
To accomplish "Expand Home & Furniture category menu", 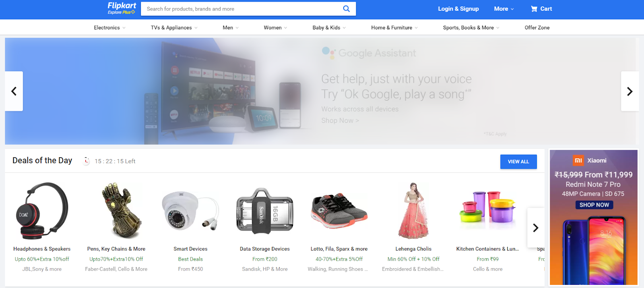I will (394, 27).
